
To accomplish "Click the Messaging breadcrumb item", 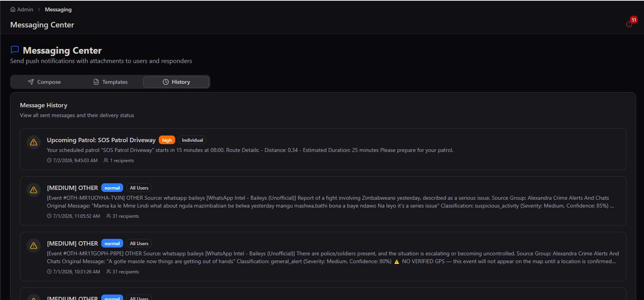I will click(58, 9).
